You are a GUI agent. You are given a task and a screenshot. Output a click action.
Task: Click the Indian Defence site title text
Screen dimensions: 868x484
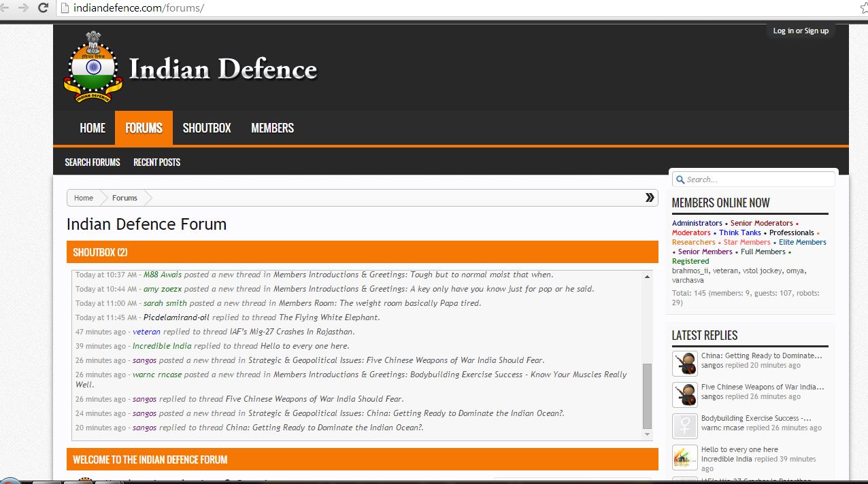click(x=222, y=69)
